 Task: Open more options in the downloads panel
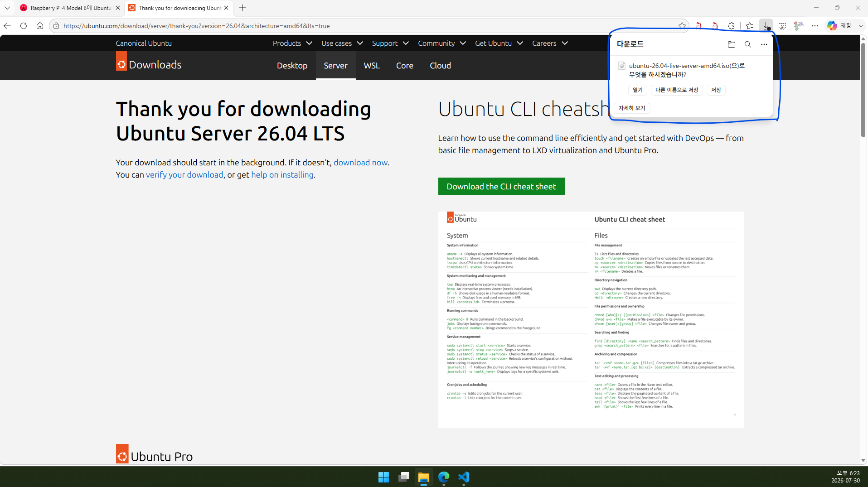click(764, 44)
